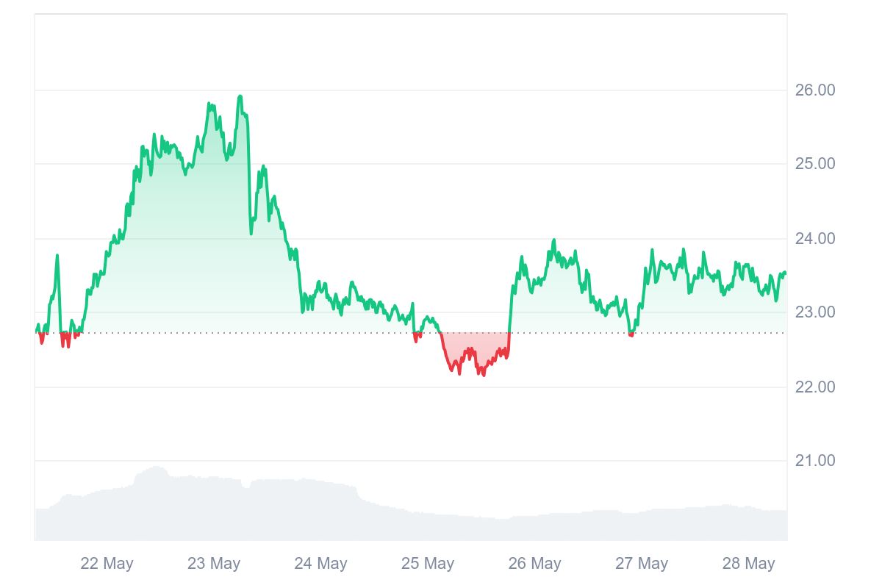Select the 24 May axis label

pyautogui.click(x=320, y=564)
